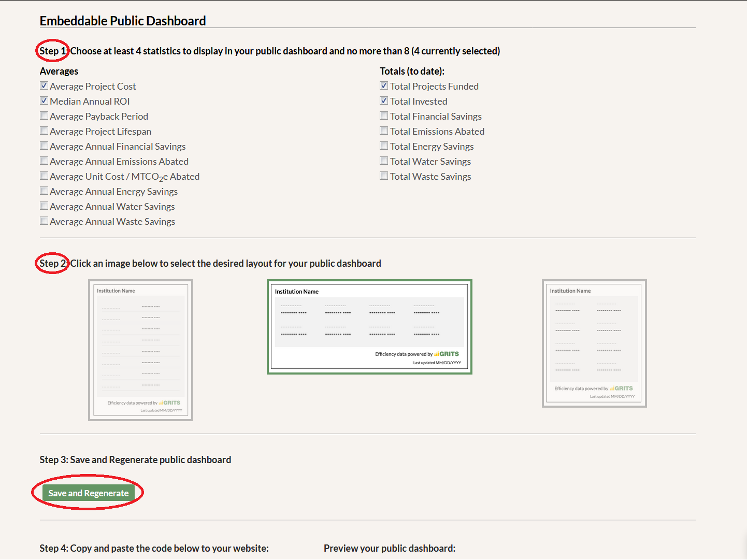Check the Total Waste Savings box

click(x=384, y=176)
